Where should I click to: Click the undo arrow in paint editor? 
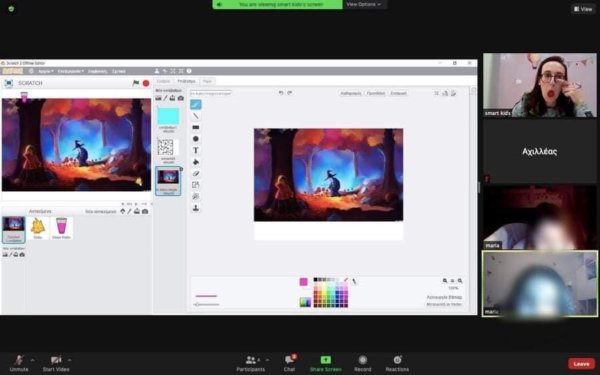tap(281, 93)
